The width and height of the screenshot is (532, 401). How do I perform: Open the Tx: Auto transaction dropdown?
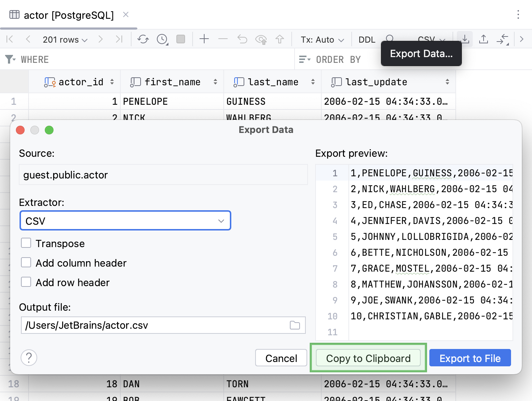tap(321, 40)
